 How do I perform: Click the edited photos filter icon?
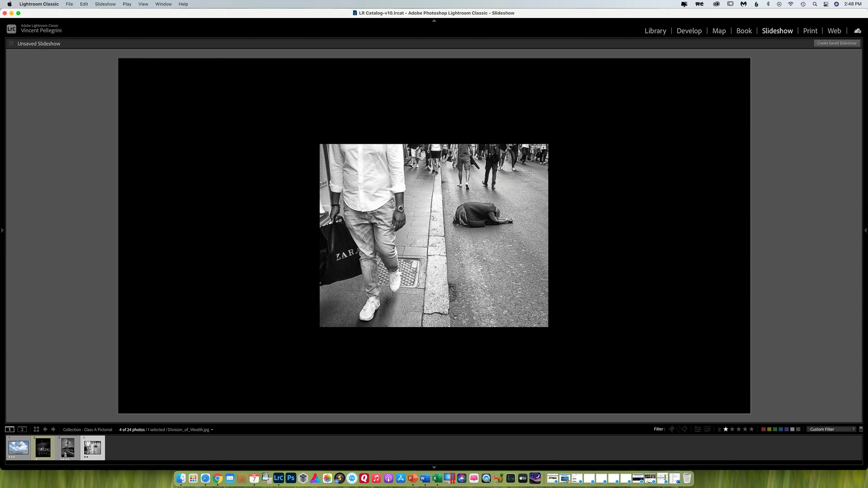pyautogui.click(x=698, y=429)
